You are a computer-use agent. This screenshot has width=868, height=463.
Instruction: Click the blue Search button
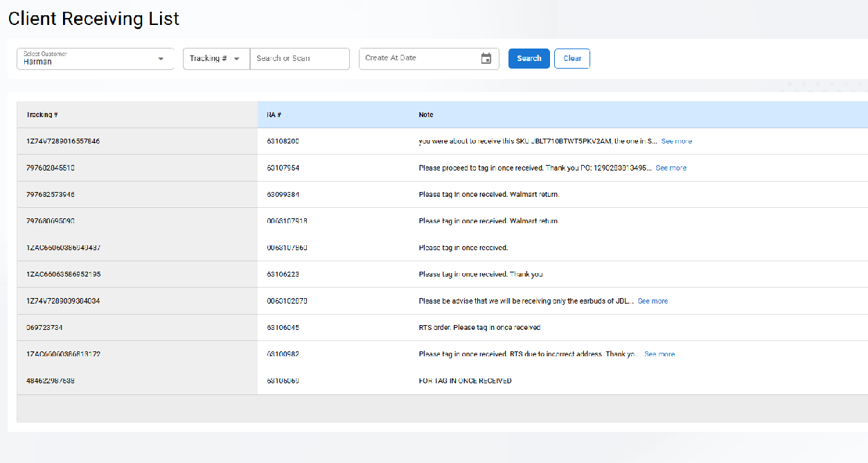tap(529, 59)
